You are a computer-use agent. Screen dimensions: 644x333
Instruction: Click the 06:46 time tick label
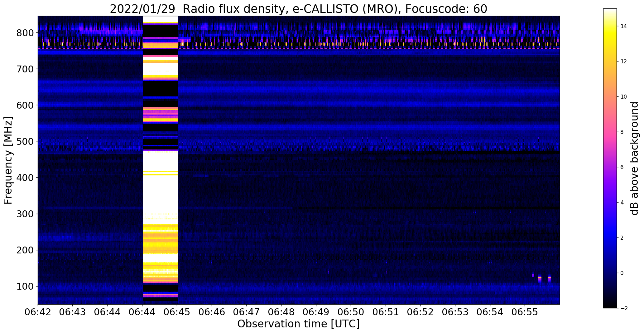coord(212,313)
